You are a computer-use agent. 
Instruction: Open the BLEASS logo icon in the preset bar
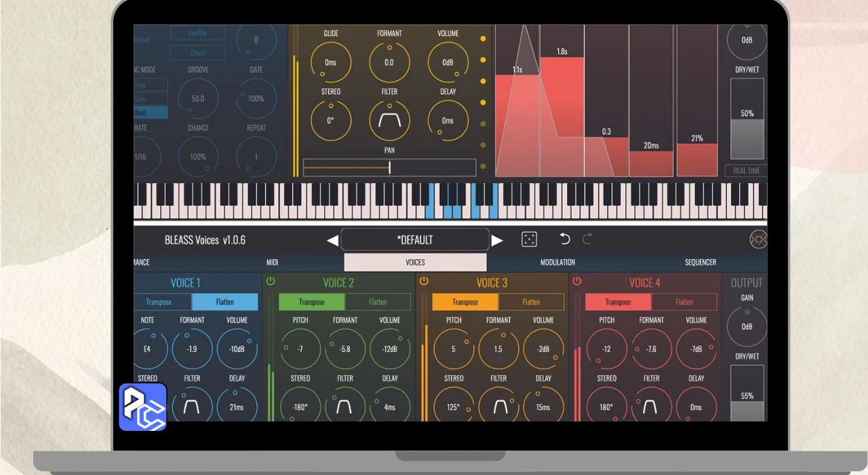pos(758,240)
